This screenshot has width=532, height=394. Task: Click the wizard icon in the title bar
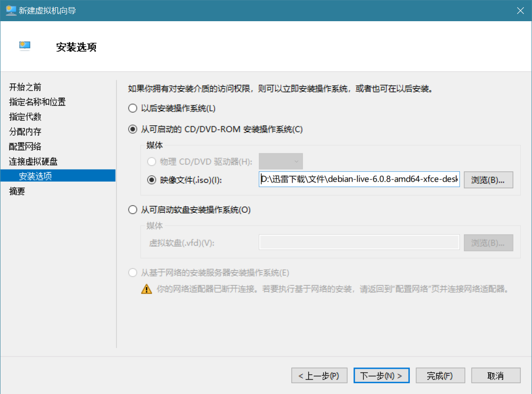coord(11,10)
